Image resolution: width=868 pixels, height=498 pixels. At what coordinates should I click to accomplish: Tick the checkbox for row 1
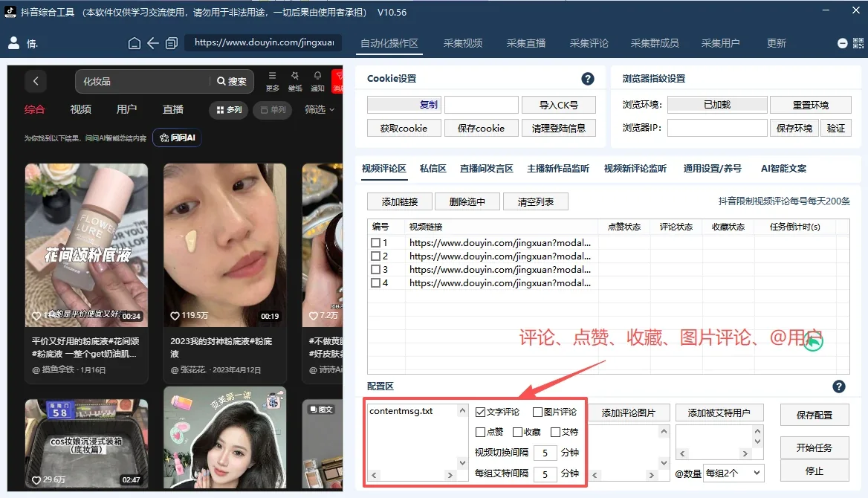click(x=375, y=242)
